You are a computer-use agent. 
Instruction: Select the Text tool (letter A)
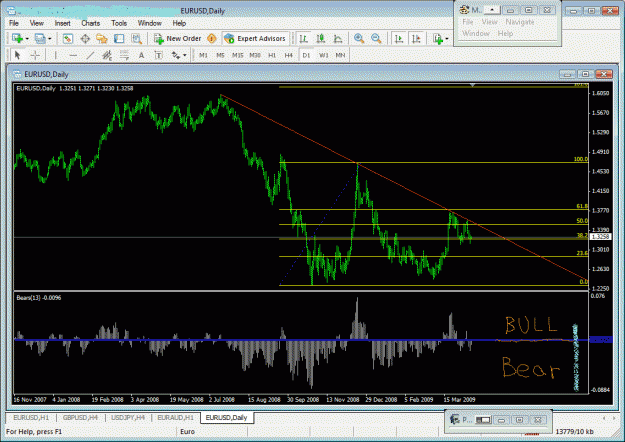[x=141, y=55]
